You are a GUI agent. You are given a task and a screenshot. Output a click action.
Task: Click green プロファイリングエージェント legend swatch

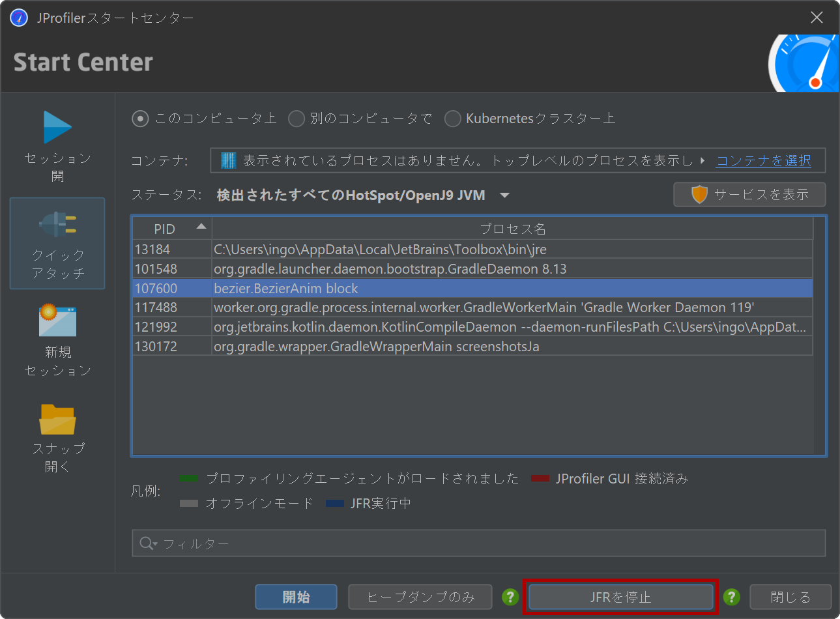(189, 479)
